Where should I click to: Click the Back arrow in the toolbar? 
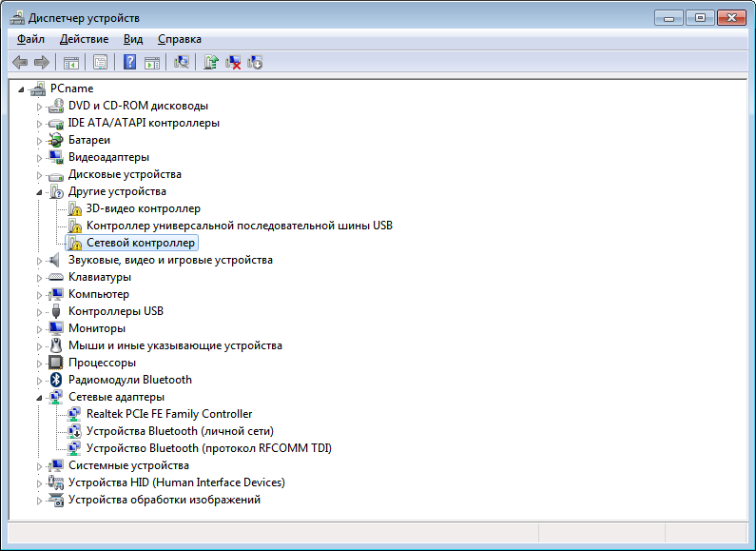[20, 62]
